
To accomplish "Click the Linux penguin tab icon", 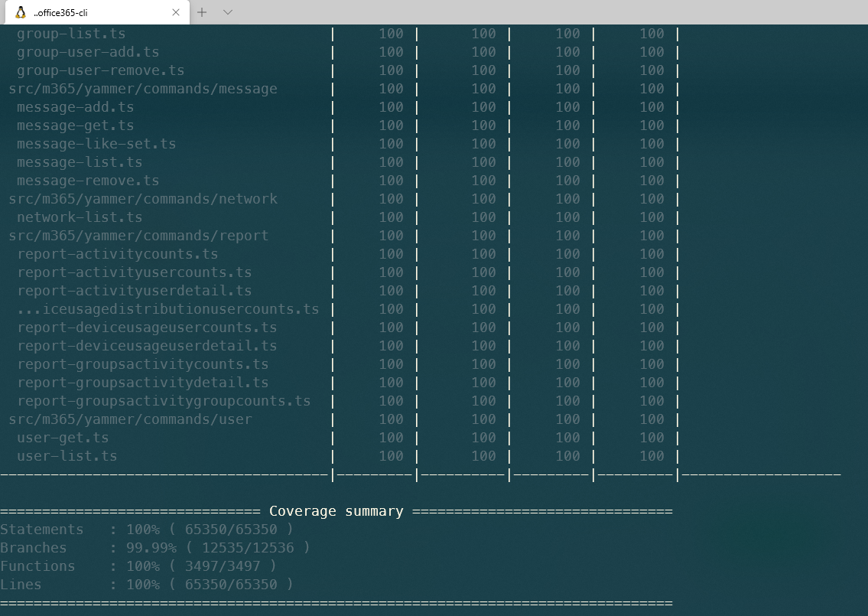I will pyautogui.click(x=21, y=12).
